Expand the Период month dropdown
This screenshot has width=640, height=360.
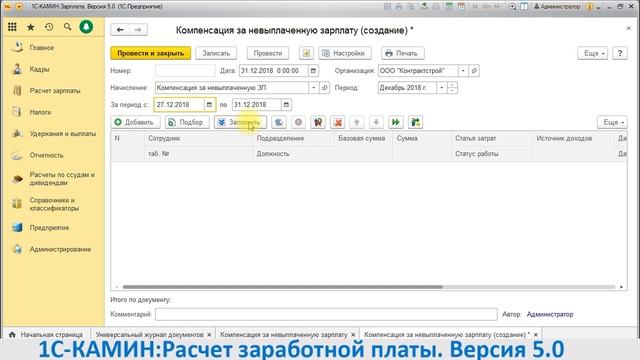(x=442, y=88)
